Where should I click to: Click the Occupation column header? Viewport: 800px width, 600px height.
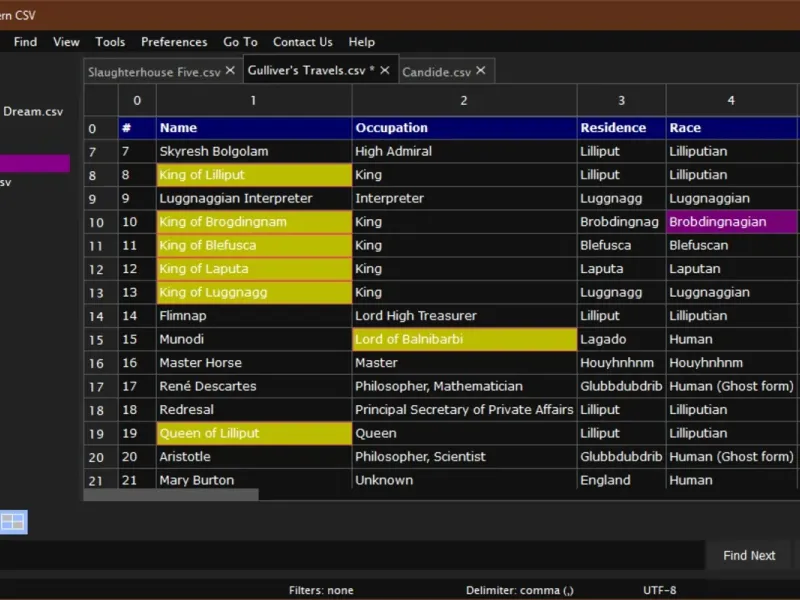point(464,128)
